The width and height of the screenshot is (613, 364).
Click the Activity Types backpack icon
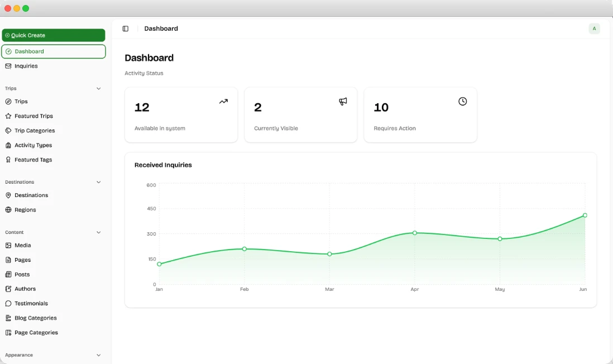(8, 146)
